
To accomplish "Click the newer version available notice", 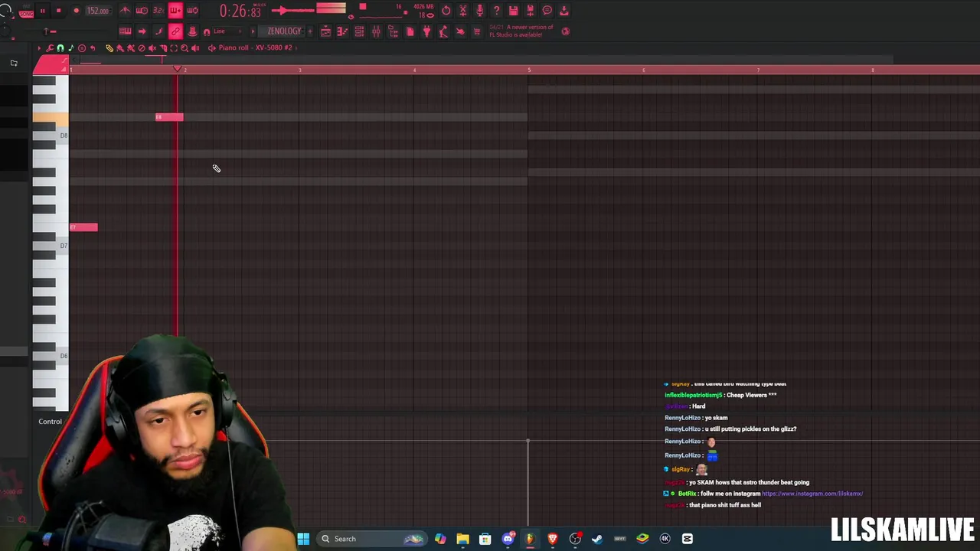I will click(521, 31).
